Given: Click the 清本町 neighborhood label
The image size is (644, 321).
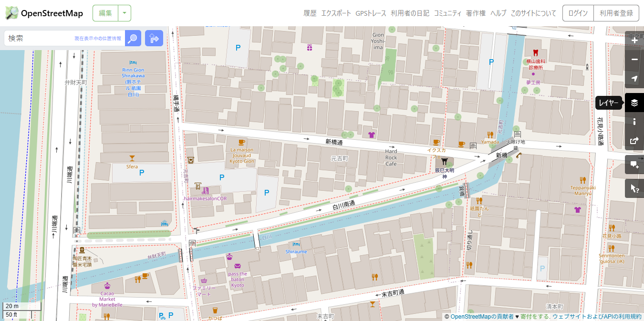Looking at the screenshot, I should pyautogui.click(x=555, y=307).
